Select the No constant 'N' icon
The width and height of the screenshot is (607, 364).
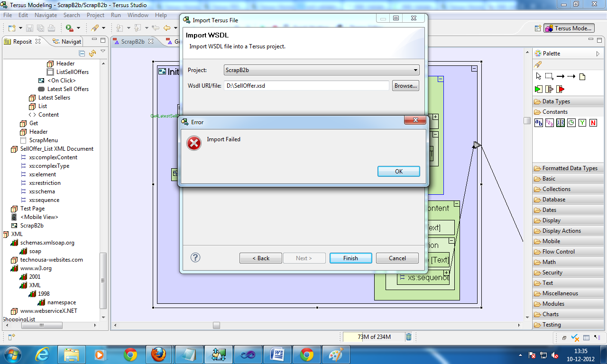(593, 123)
